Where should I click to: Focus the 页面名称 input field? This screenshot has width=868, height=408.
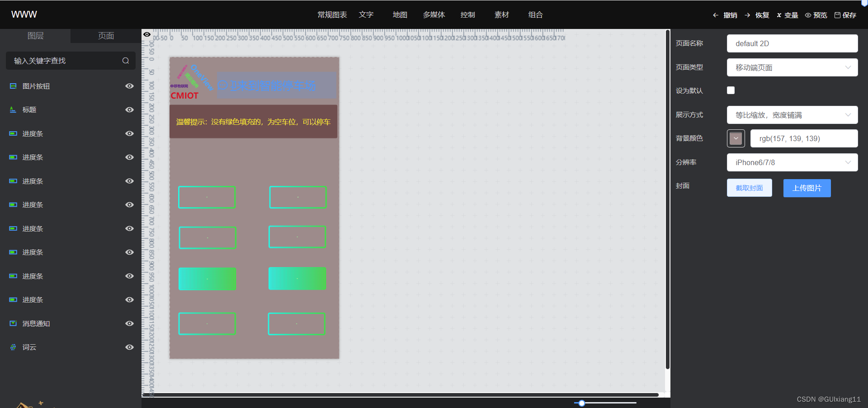coord(792,43)
